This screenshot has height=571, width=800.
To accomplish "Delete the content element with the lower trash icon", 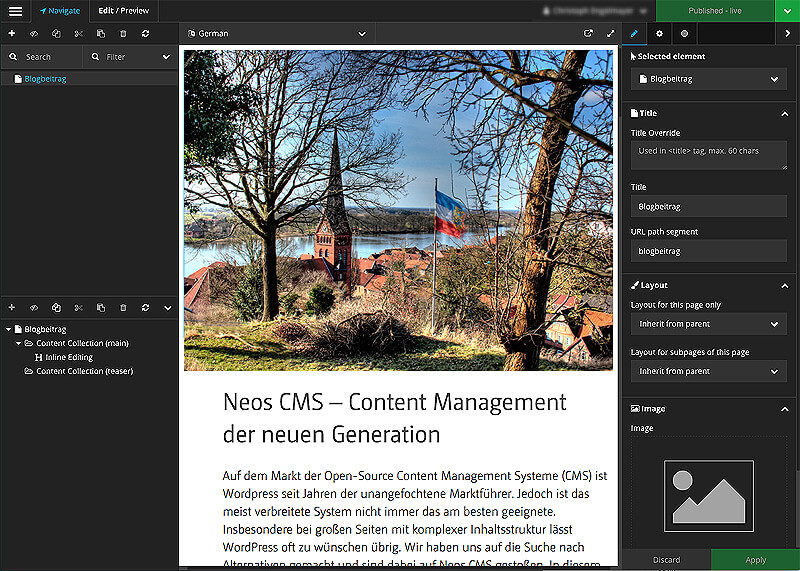I will pyautogui.click(x=123, y=308).
